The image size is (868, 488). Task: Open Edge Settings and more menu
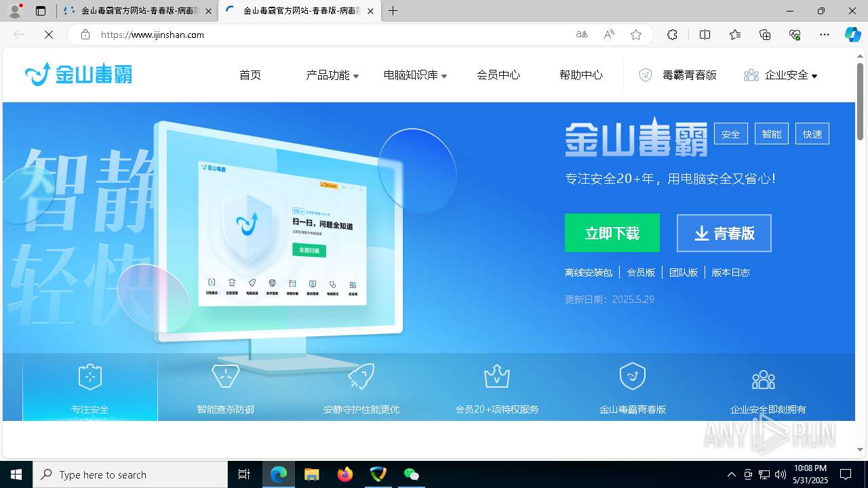pyautogui.click(x=825, y=35)
